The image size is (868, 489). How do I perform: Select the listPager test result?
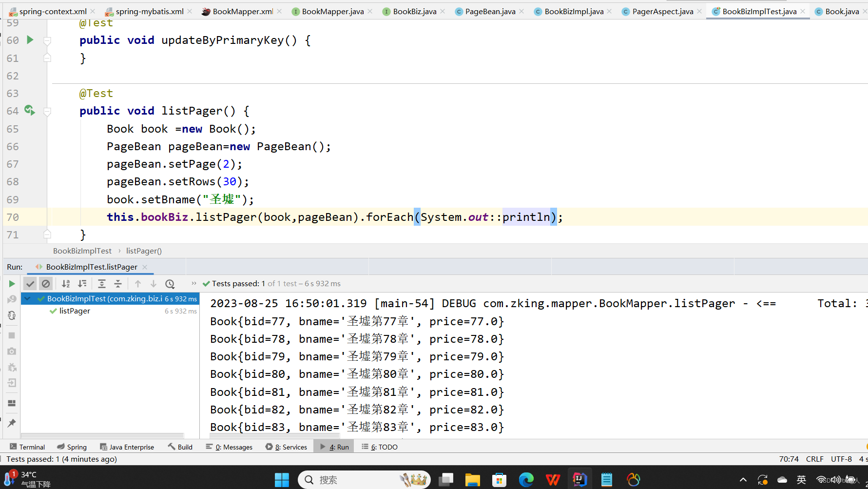(x=75, y=311)
